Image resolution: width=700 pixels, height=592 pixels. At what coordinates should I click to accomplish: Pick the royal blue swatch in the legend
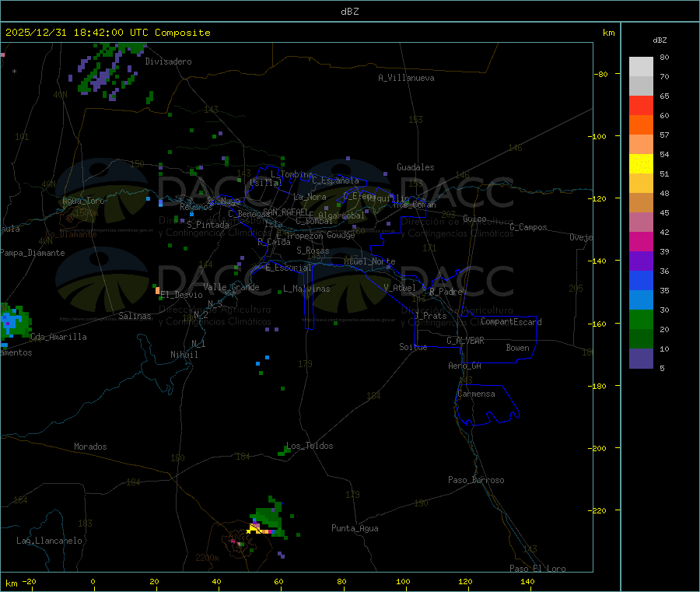(x=641, y=280)
